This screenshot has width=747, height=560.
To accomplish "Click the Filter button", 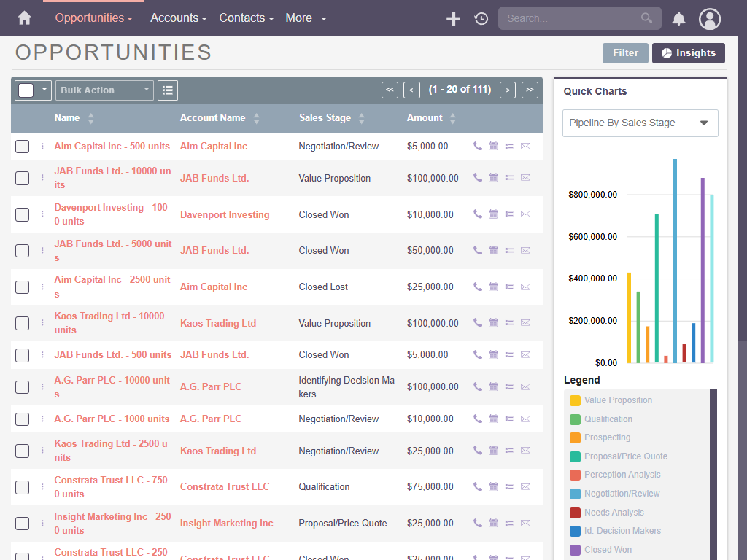I will click(x=625, y=52).
